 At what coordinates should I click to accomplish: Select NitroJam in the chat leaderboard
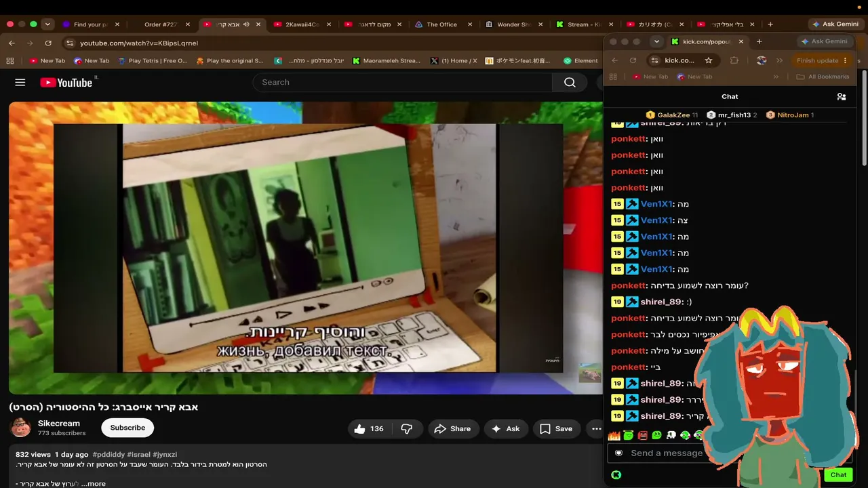tap(789, 115)
